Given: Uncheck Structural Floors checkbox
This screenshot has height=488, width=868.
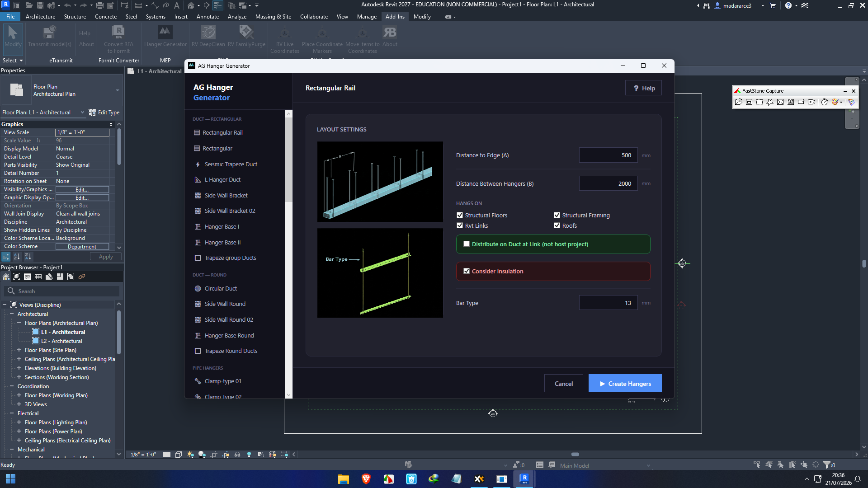Looking at the screenshot, I should click(x=460, y=216).
